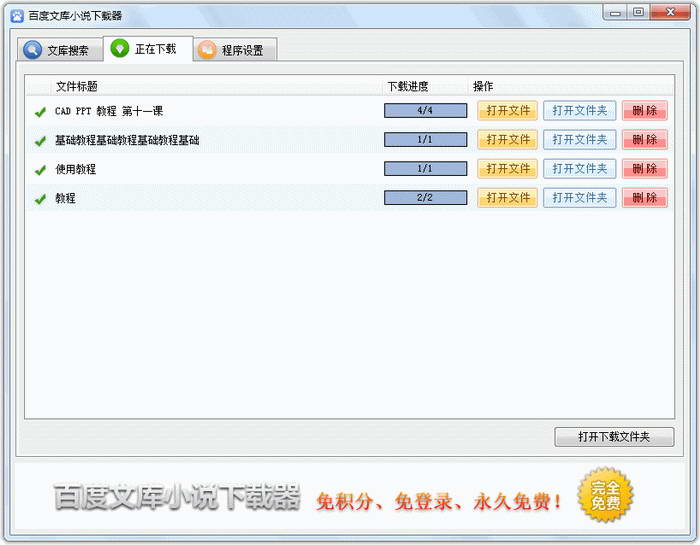Open the 程序设置 tab
Screen dimensions: 700x545
tap(235, 50)
